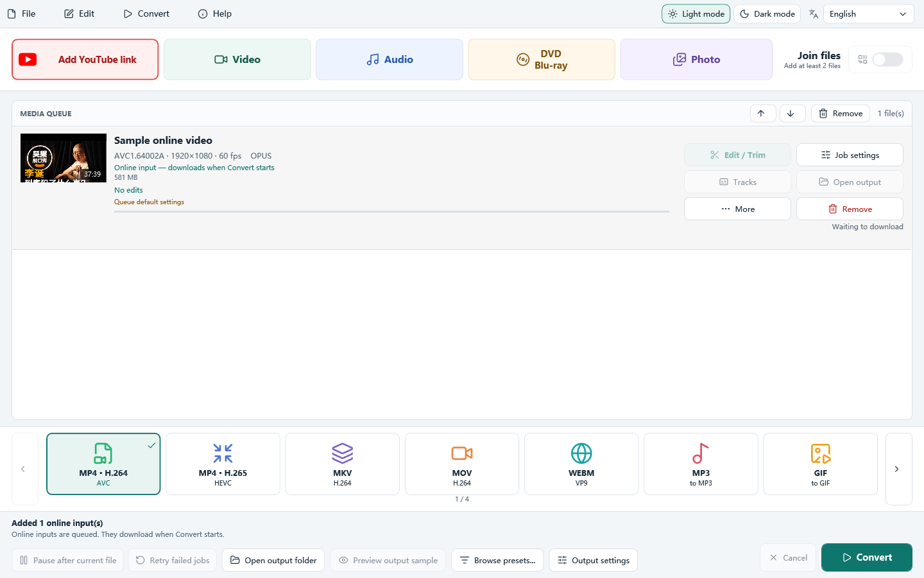Switch to Dark mode
The height and width of the screenshot is (578, 924).
coord(767,13)
